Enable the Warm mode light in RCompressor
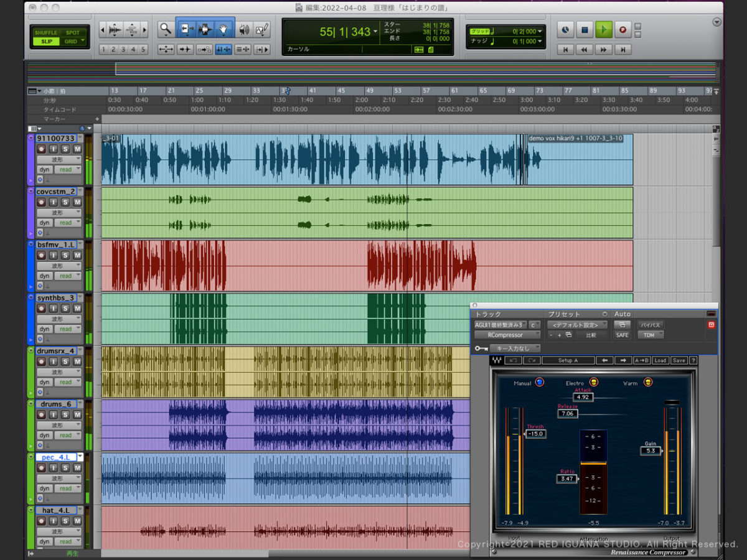This screenshot has width=747, height=560. [x=648, y=382]
